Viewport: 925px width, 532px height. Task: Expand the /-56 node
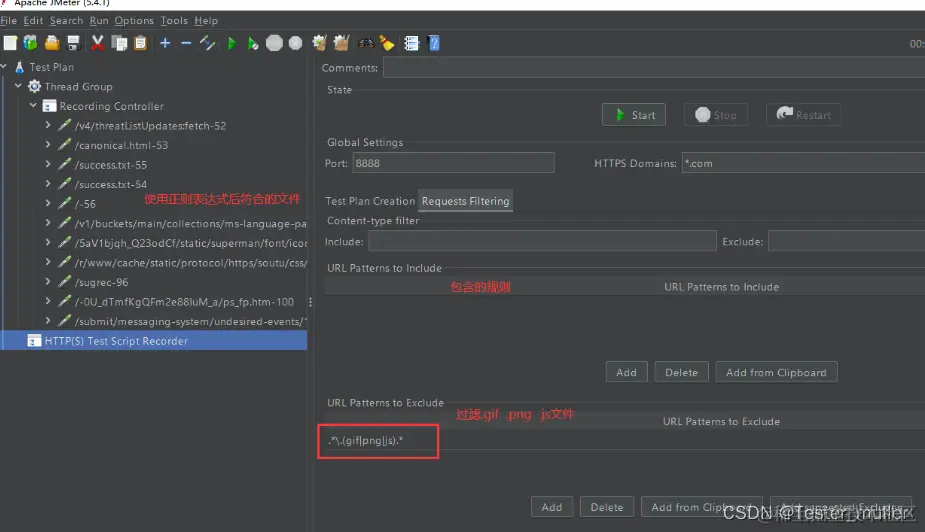48,203
